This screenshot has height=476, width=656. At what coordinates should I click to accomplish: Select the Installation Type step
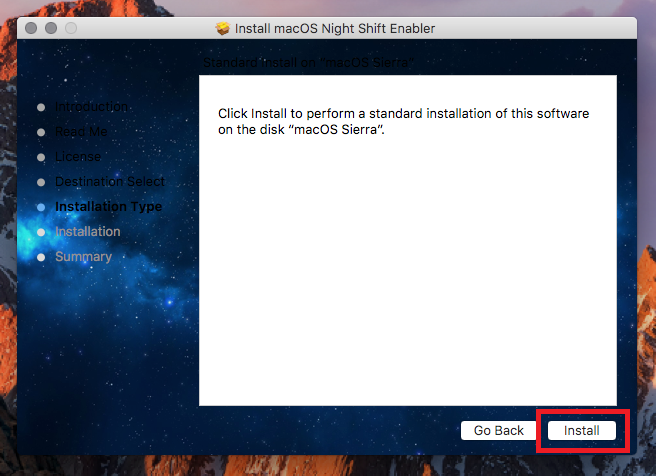(108, 207)
